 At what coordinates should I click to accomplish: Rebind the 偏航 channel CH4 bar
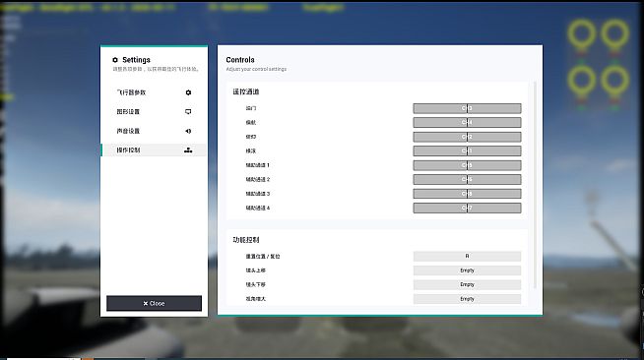click(x=467, y=122)
